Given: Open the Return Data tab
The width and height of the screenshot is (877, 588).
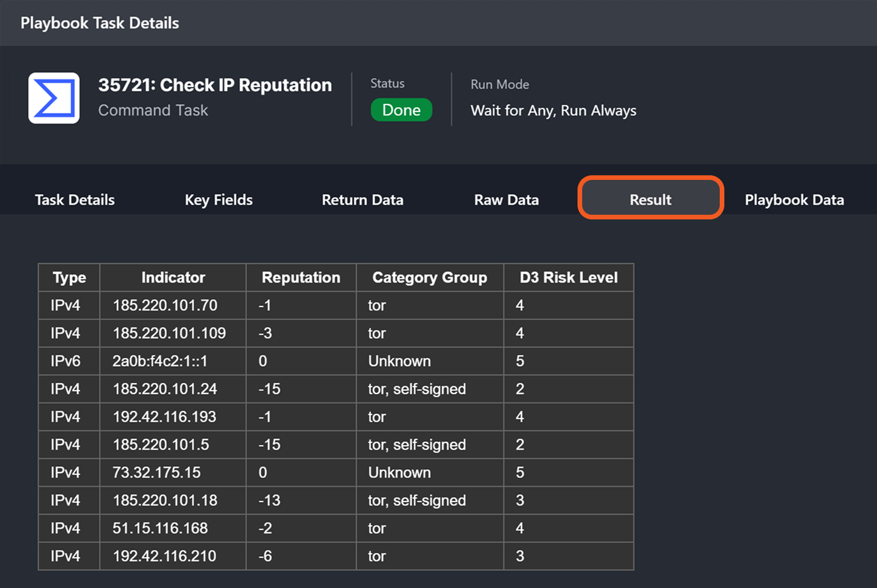Looking at the screenshot, I should 362,200.
